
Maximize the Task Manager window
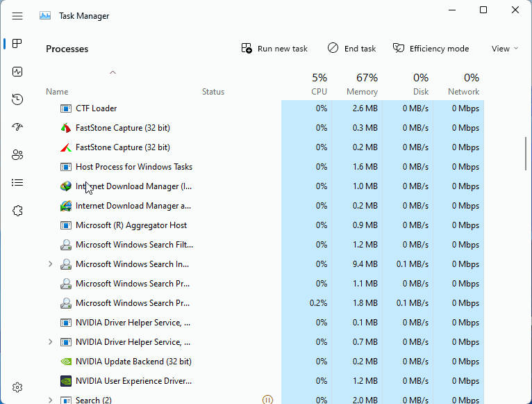pos(483,10)
